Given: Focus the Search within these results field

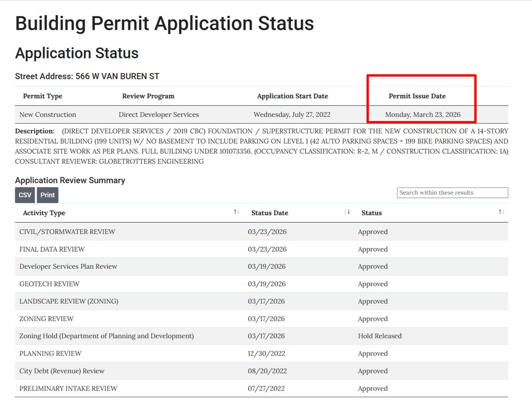Looking at the screenshot, I should [453, 193].
